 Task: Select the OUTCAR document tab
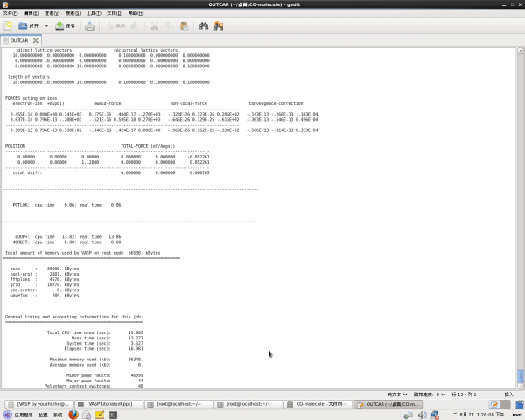[19, 40]
